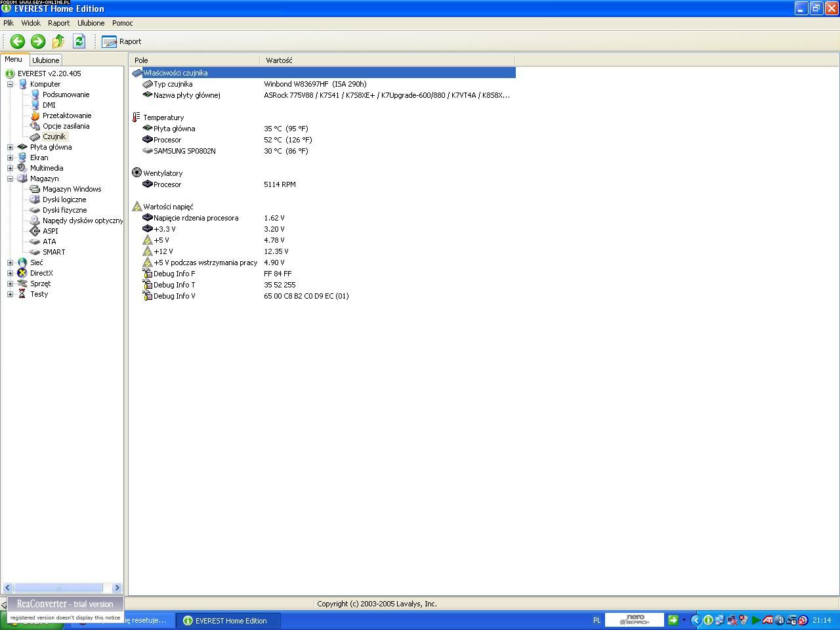Screen dimensions: 840x630
Task: Click EVEREST Home Edition taskbar button
Action: [x=228, y=620]
